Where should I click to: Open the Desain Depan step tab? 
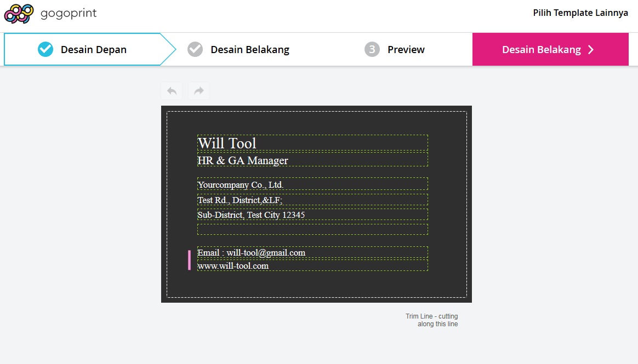[x=93, y=50]
